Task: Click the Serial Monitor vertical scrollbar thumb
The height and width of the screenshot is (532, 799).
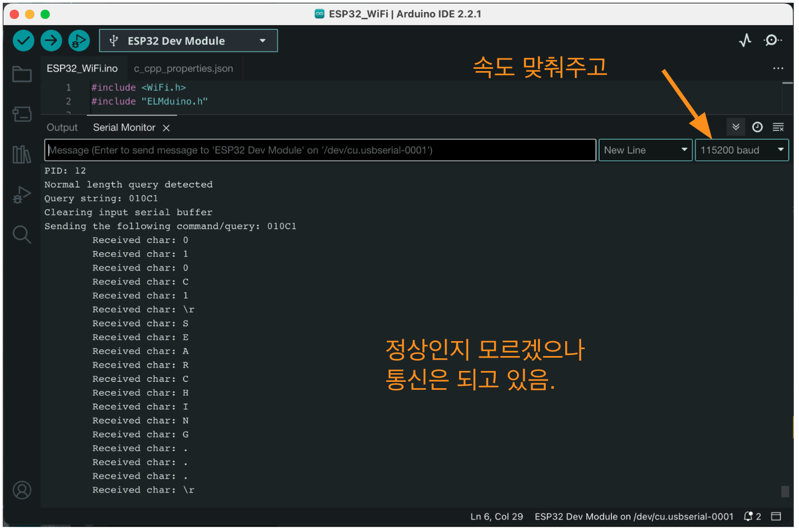Action: click(785, 491)
